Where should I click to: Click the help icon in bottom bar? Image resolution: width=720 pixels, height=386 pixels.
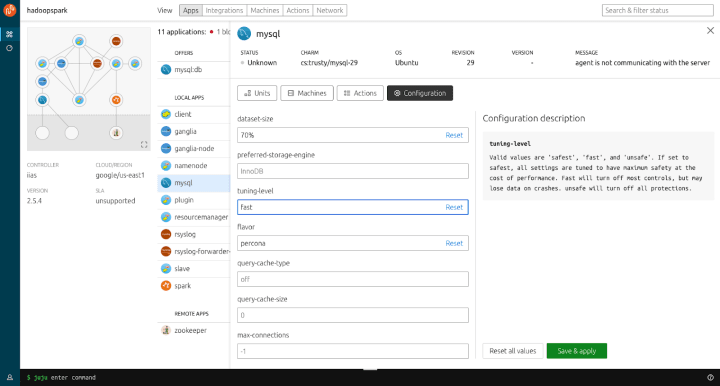(x=710, y=377)
